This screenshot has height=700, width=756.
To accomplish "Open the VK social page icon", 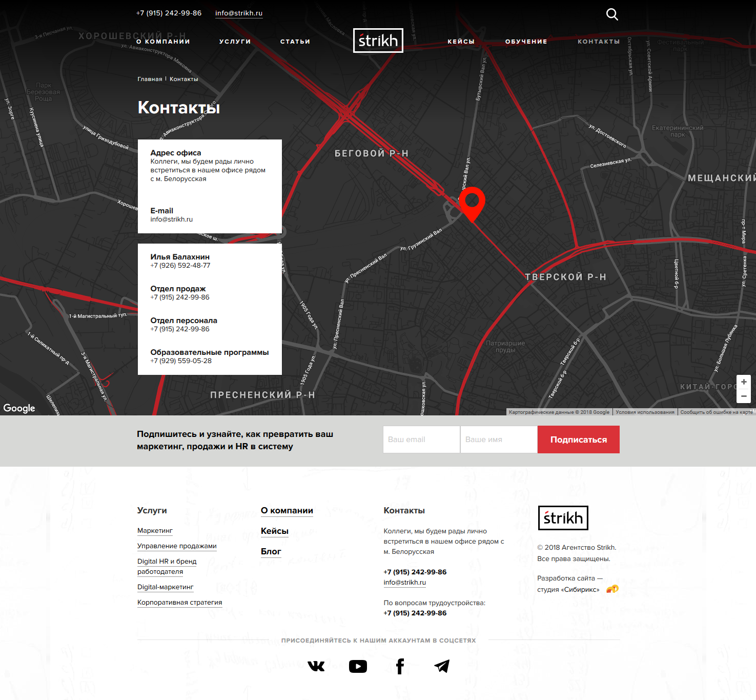I will coord(316,666).
